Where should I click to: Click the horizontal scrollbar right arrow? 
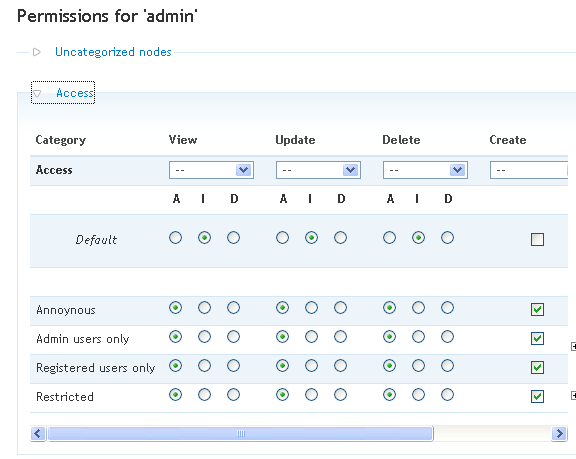(559, 434)
